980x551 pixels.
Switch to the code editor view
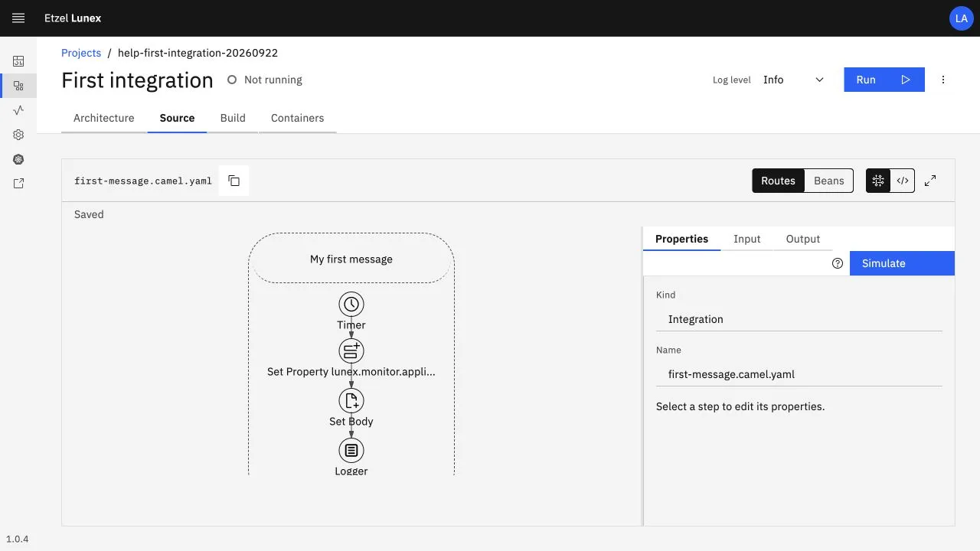click(903, 181)
